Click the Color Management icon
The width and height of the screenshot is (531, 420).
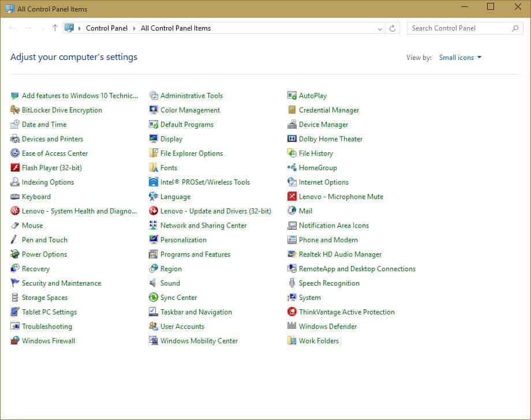pos(154,110)
